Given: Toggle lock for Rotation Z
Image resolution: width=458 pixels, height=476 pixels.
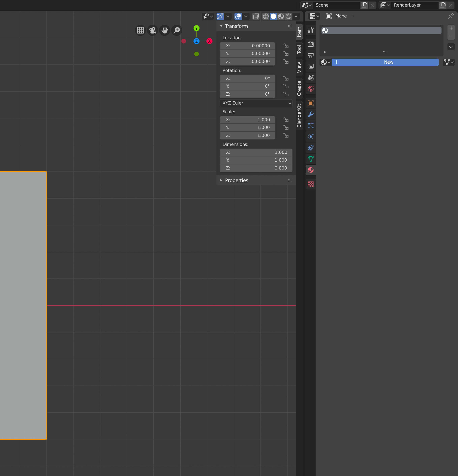Looking at the screenshot, I should [x=286, y=94].
